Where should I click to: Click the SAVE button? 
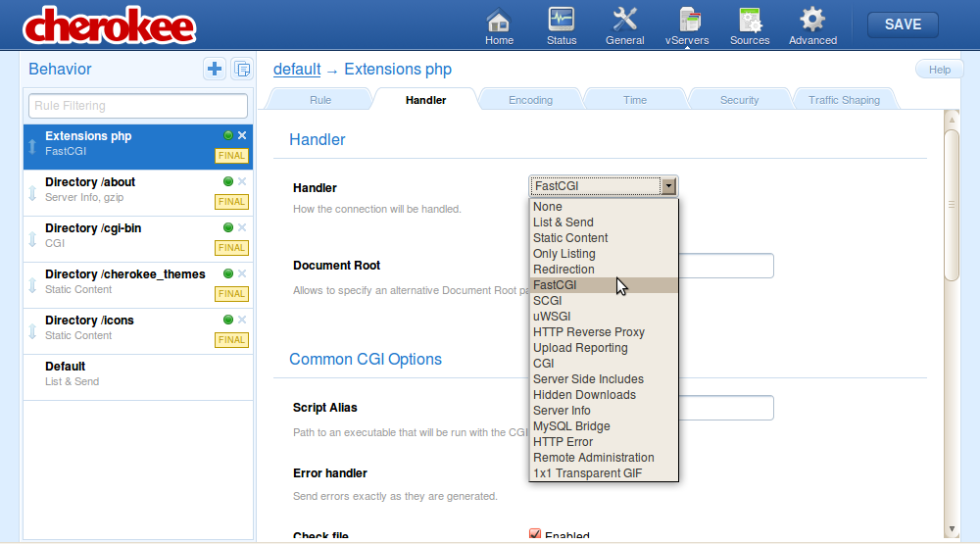click(x=903, y=25)
